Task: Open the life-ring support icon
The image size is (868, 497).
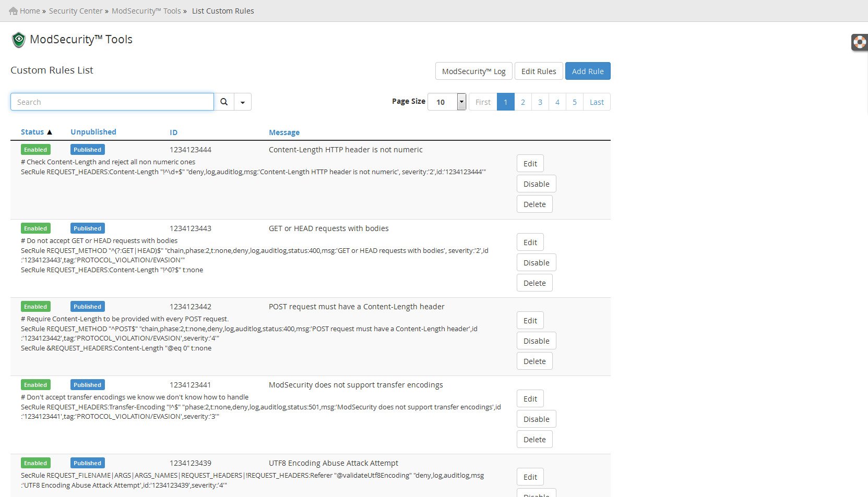Action: [859, 42]
